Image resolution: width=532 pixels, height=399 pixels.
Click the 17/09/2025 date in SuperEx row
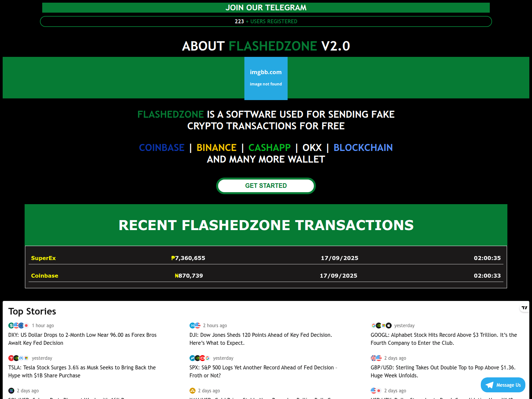[339, 258]
